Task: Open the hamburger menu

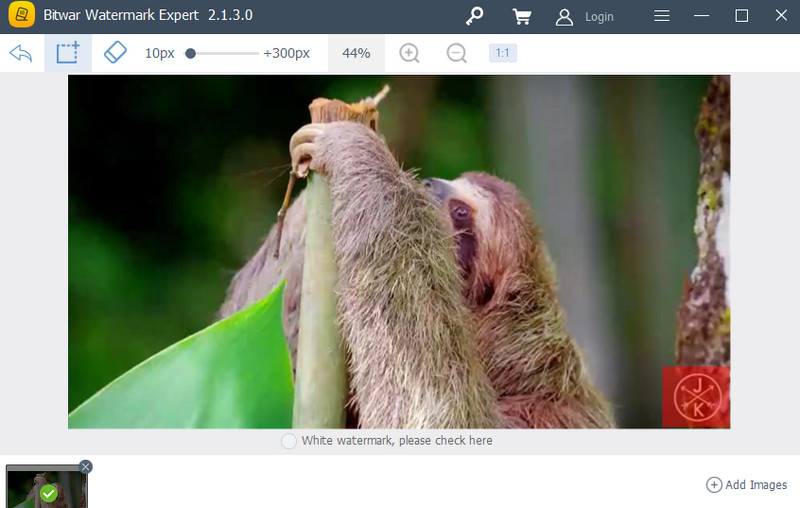Action: (662, 16)
